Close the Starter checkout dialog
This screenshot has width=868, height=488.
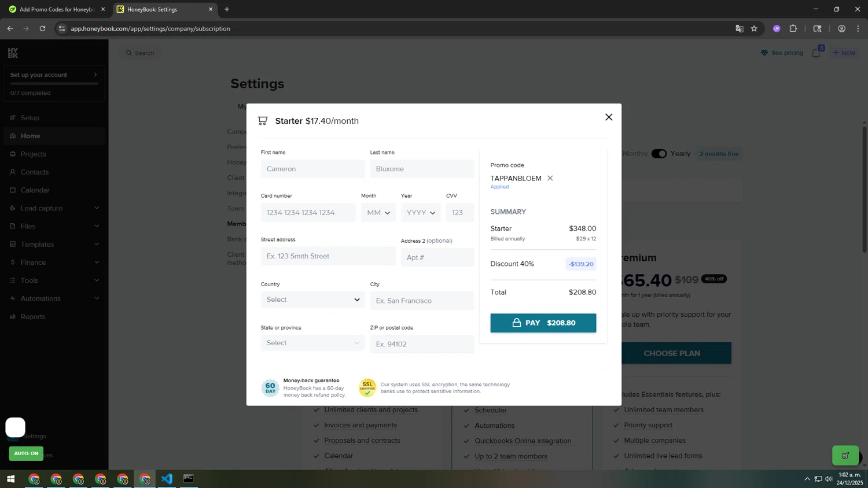(609, 117)
